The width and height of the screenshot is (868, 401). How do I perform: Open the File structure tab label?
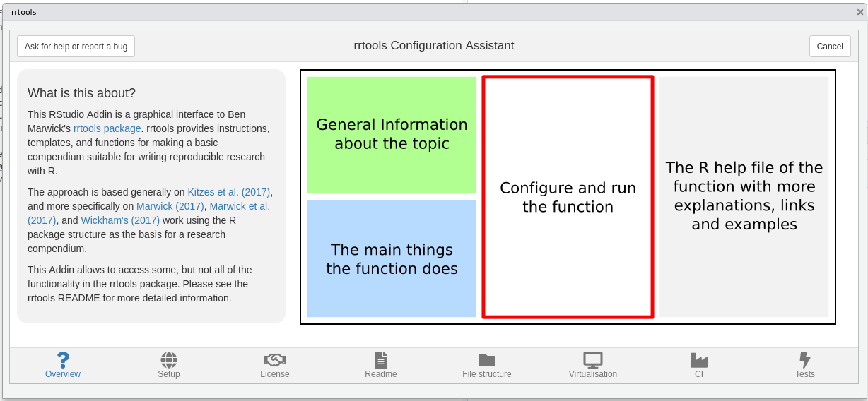click(x=487, y=374)
